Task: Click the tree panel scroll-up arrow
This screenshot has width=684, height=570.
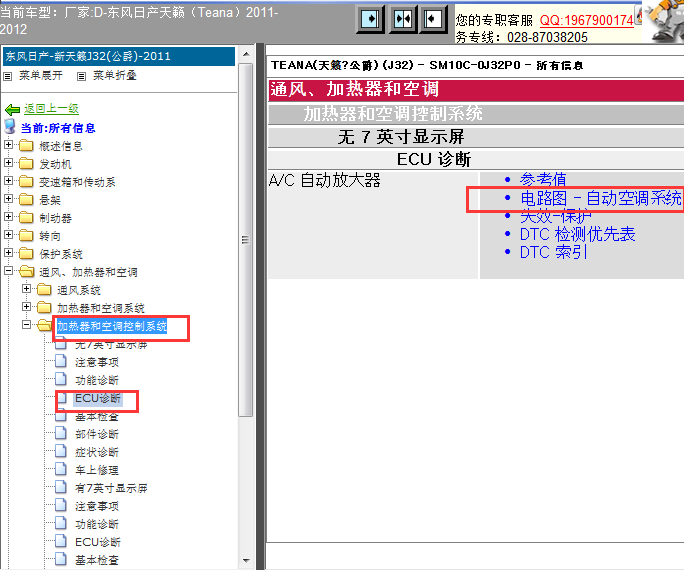Action: tap(246, 55)
